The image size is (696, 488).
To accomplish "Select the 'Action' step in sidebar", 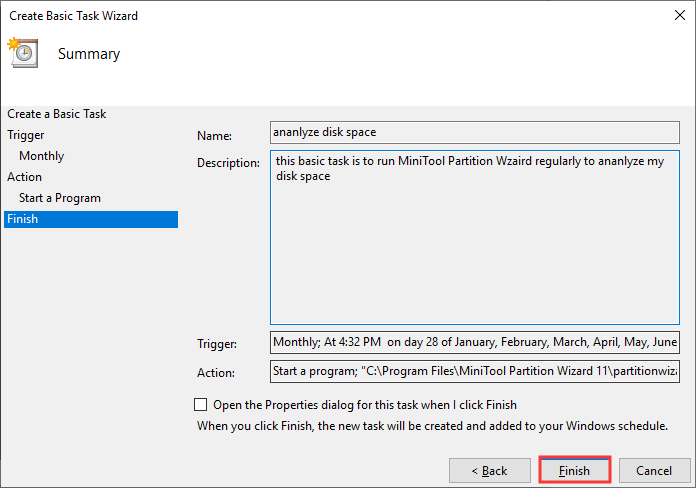I will (24, 177).
